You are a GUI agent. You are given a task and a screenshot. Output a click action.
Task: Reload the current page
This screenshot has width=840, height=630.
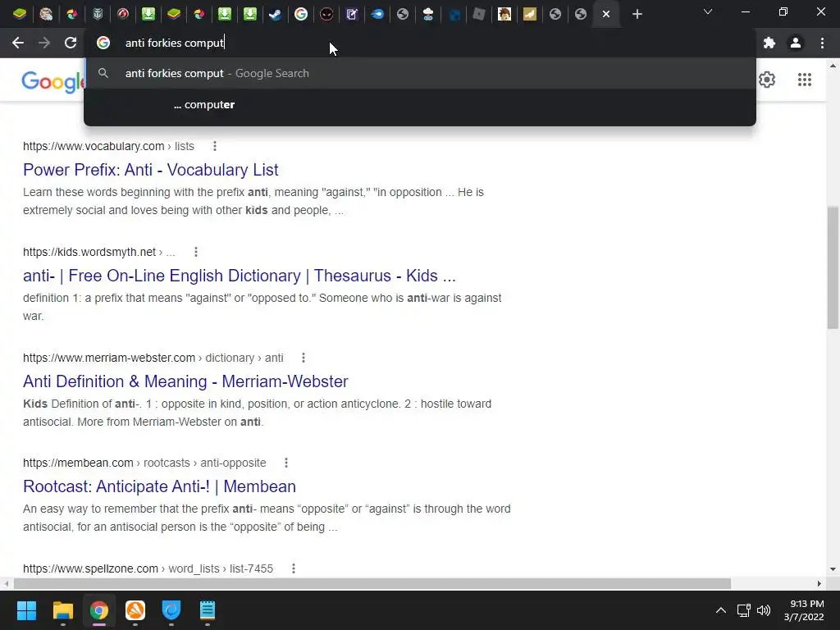[71, 43]
